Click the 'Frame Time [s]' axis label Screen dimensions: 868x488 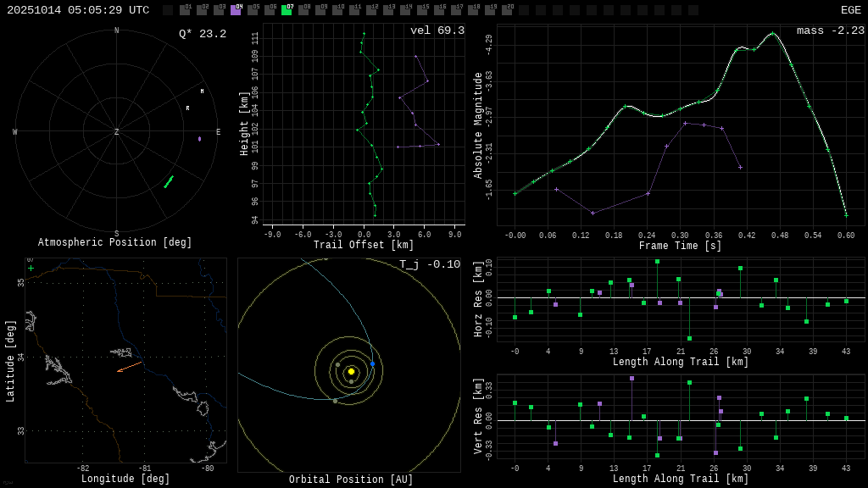coord(681,246)
